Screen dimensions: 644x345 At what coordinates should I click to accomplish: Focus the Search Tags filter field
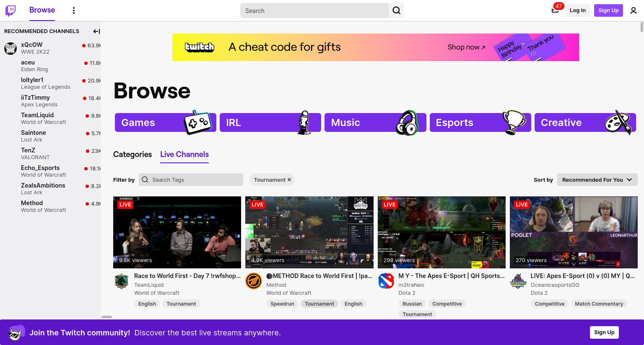tap(191, 180)
